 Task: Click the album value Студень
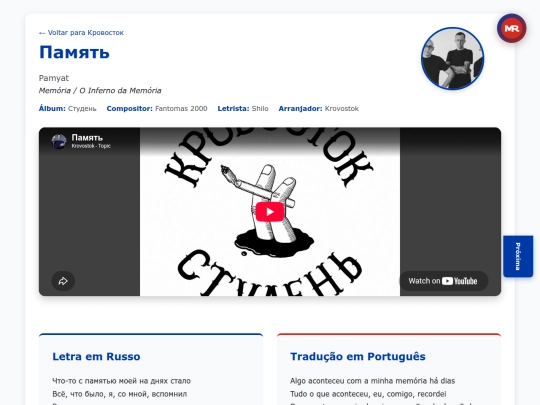point(82,108)
